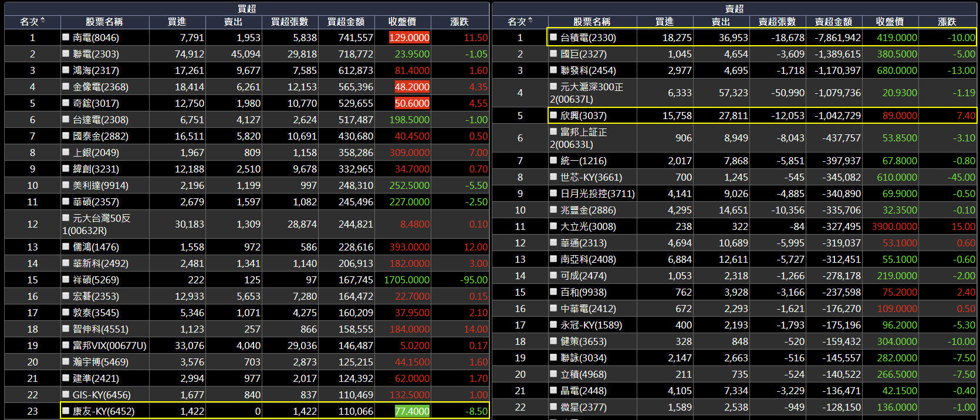Image resolution: width=980 pixels, height=420 pixels.
Task: Open 元大台灣50反1(00632R) entry
Action: point(96,224)
